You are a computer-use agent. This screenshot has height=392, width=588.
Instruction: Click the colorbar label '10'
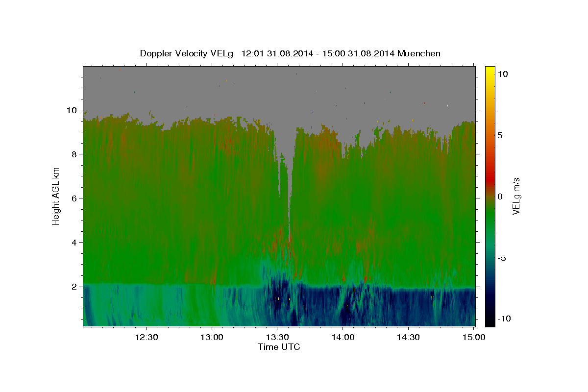pyautogui.click(x=502, y=74)
